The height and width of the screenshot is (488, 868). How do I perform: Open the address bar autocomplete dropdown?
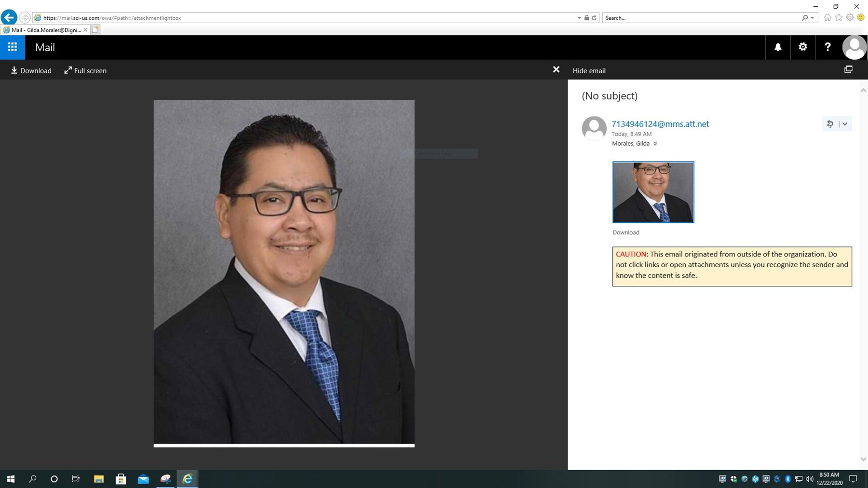click(579, 17)
